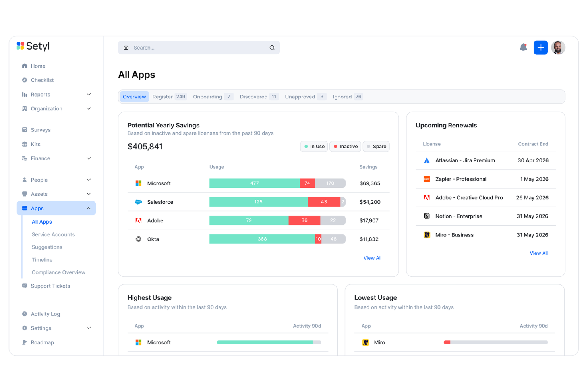Click Miro activity bar in Lowest Usage
Viewport: 588px width, 392px height.
pyautogui.click(x=496, y=342)
